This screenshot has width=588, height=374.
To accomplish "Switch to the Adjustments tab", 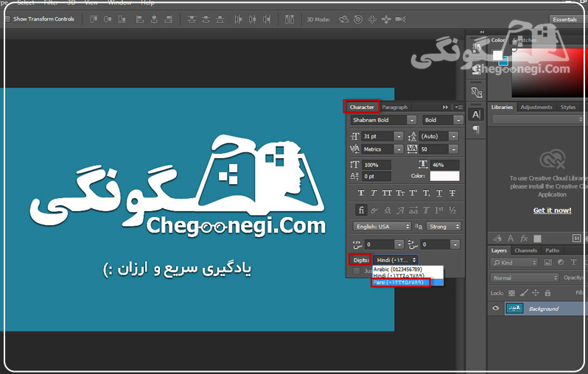I will tap(536, 107).
